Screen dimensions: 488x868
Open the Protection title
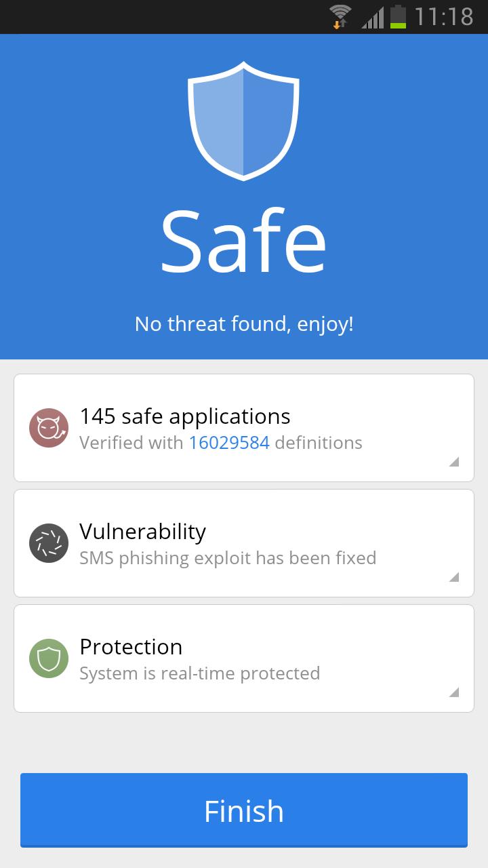pos(131,647)
